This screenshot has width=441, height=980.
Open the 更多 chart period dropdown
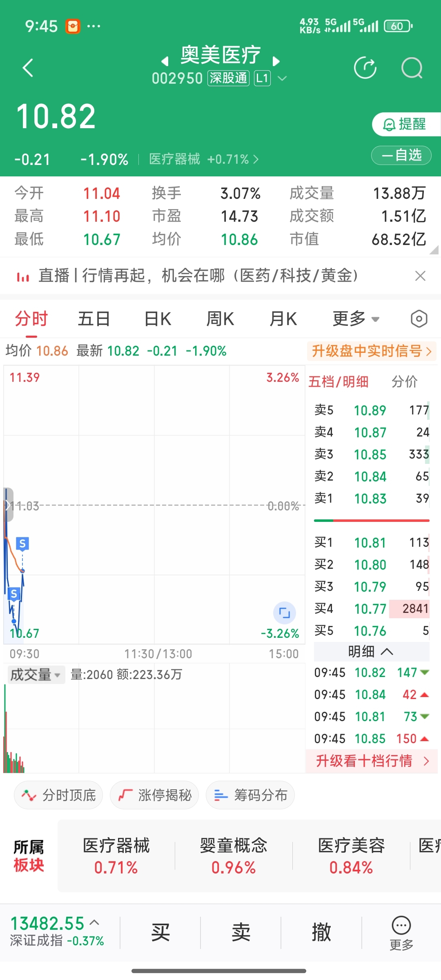(x=356, y=319)
